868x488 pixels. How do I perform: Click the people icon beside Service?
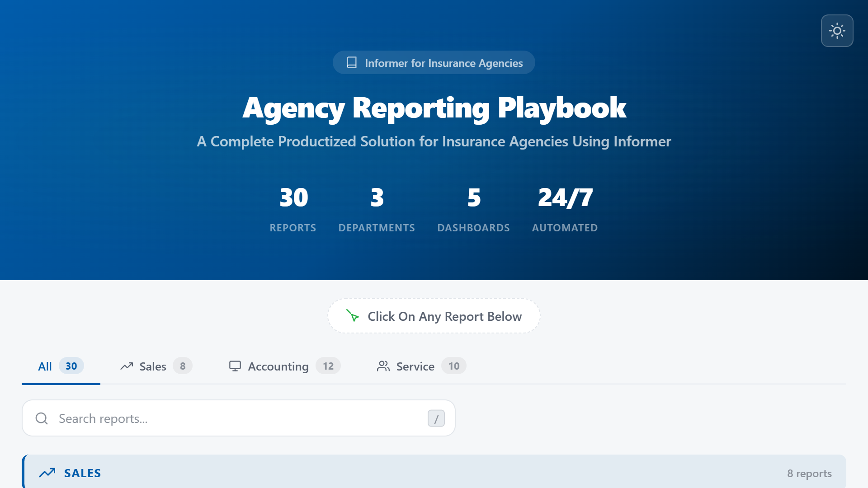point(384,366)
